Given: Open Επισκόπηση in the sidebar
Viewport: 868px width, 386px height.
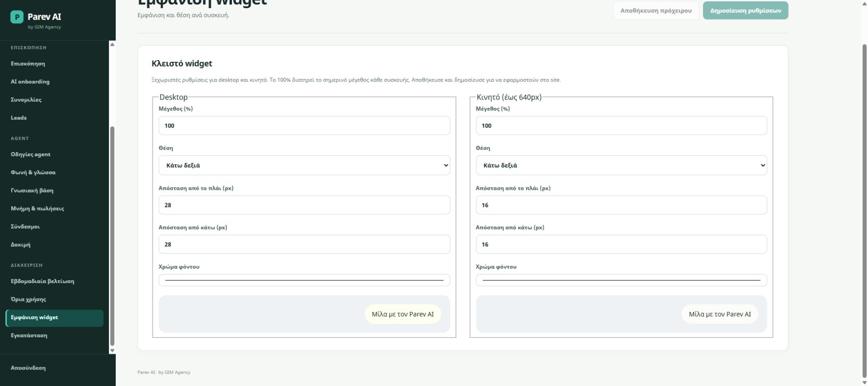Looking at the screenshot, I should tap(28, 64).
